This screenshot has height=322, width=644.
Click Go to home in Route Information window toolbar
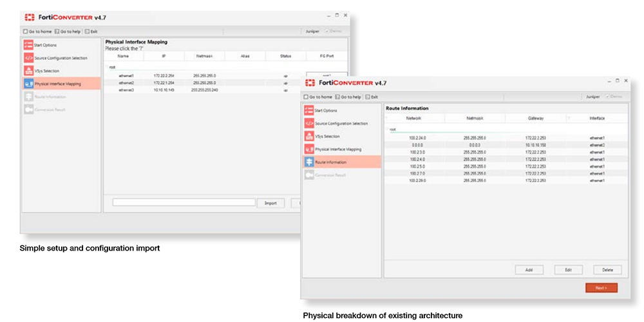point(318,97)
